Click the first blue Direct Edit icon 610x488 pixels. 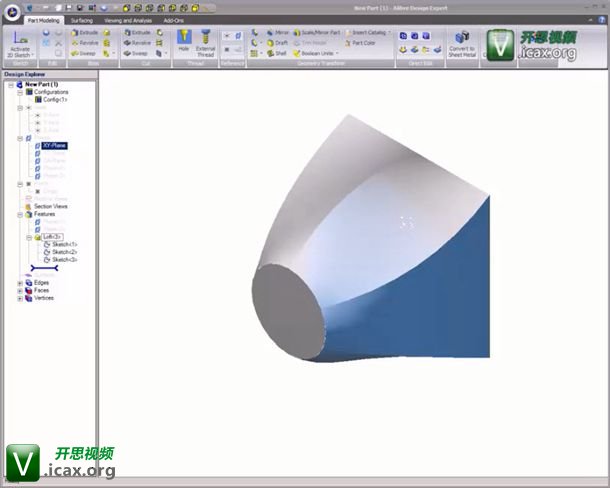[403, 36]
